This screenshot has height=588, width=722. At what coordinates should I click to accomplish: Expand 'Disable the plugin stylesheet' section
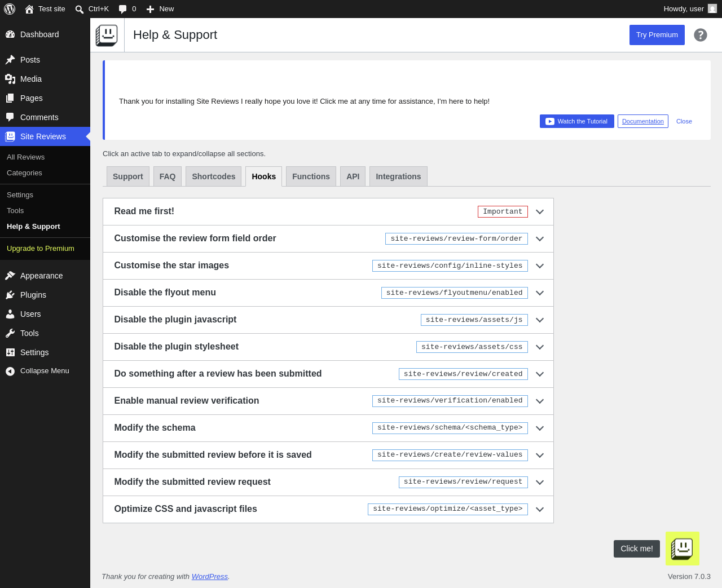tap(328, 347)
